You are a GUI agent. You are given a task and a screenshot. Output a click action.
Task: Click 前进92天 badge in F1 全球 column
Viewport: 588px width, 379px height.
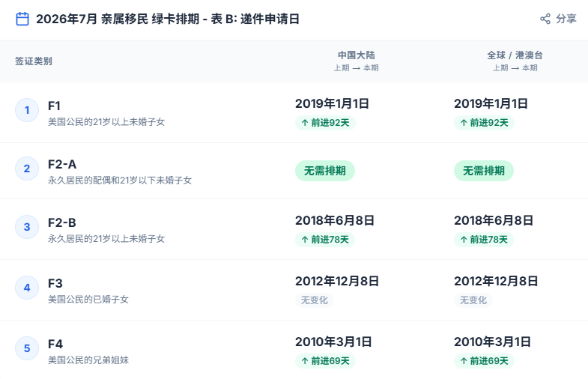pos(484,123)
